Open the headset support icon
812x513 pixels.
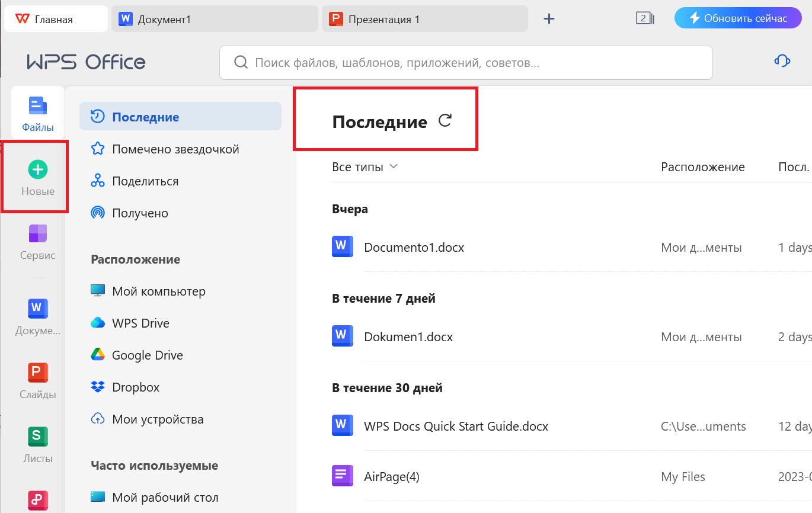[782, 60]
